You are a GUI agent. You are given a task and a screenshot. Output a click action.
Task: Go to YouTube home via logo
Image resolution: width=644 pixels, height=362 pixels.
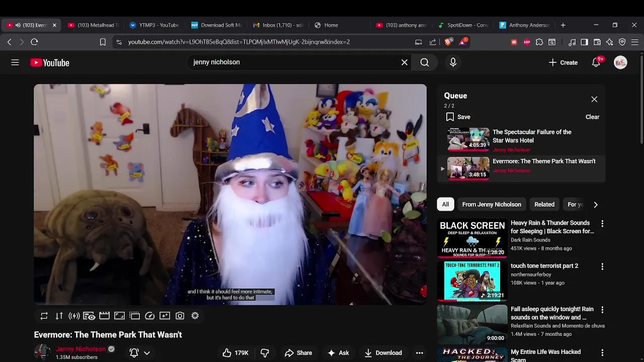pos(50,63)
